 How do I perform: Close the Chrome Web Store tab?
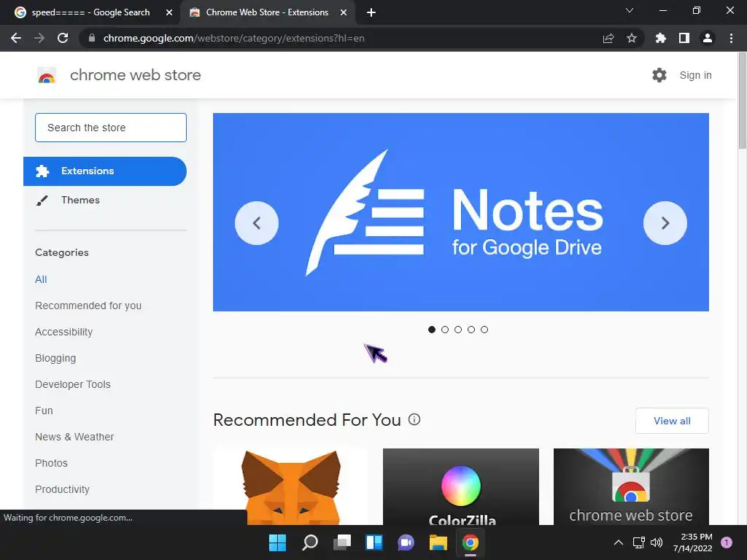click(344, 12)
